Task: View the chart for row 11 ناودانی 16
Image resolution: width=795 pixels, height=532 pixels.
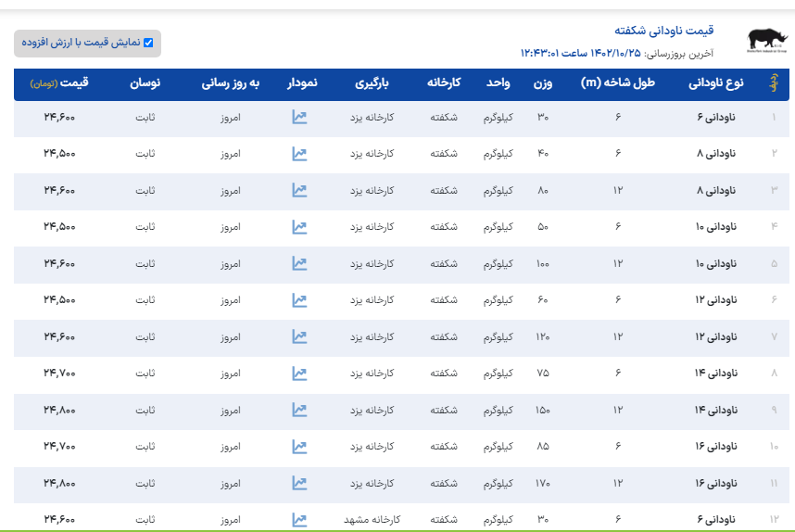Action: tap(299, 483)
